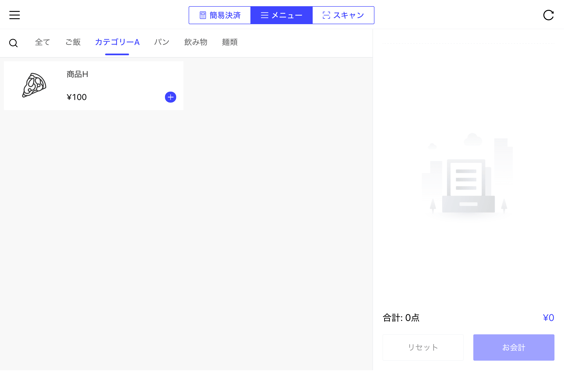Select the カテゴリーA tab

[117, 42]
